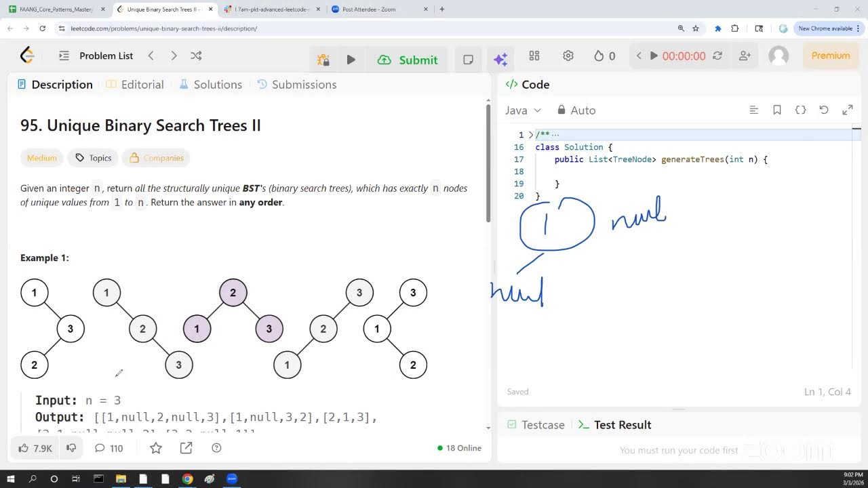868x488 pixels.
Task: Open the notes icon
Action: [468, 60]
